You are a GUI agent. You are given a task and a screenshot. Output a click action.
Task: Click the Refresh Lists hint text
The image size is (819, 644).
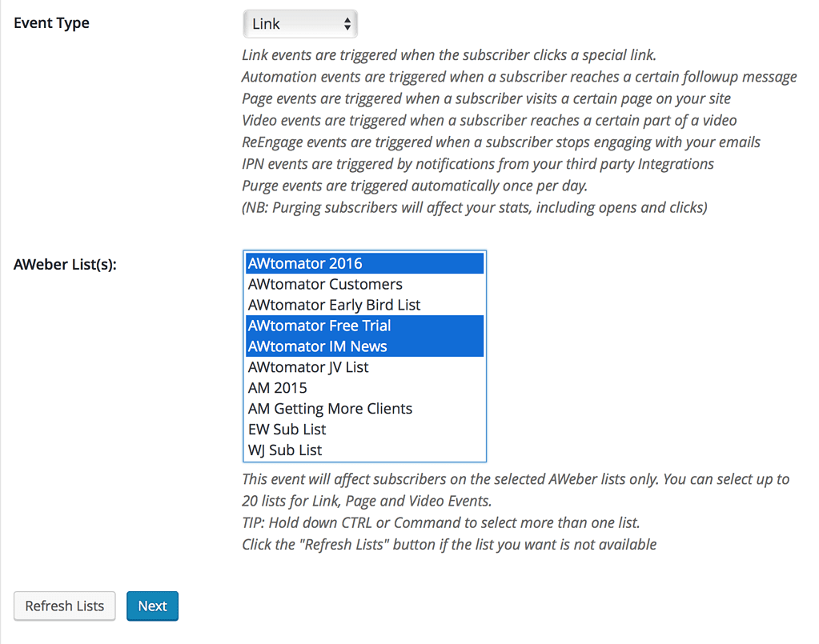tap(449, 545)
